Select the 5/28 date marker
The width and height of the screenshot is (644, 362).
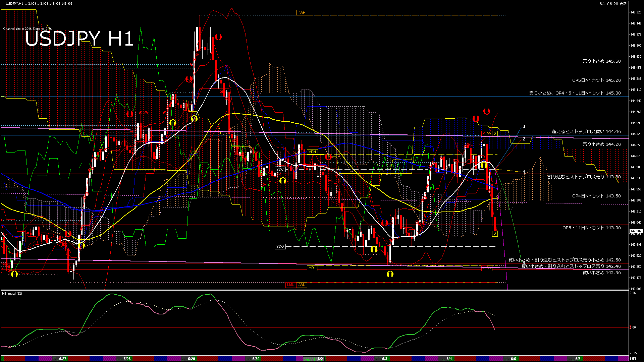[x=127, y=359]
